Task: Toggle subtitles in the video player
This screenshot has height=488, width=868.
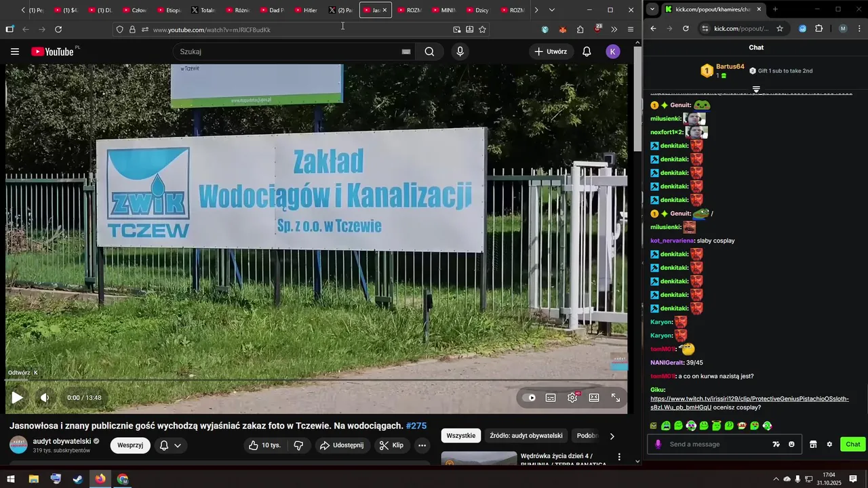Action: (551, 398)
